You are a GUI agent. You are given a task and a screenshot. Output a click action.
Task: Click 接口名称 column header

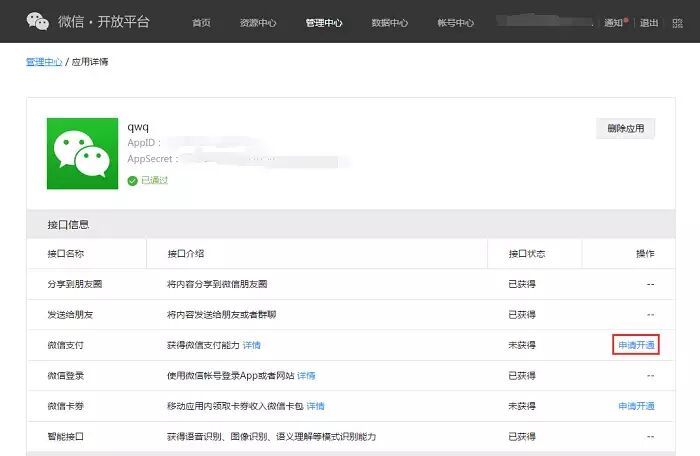pyautogui.click(x=66, y=254)
